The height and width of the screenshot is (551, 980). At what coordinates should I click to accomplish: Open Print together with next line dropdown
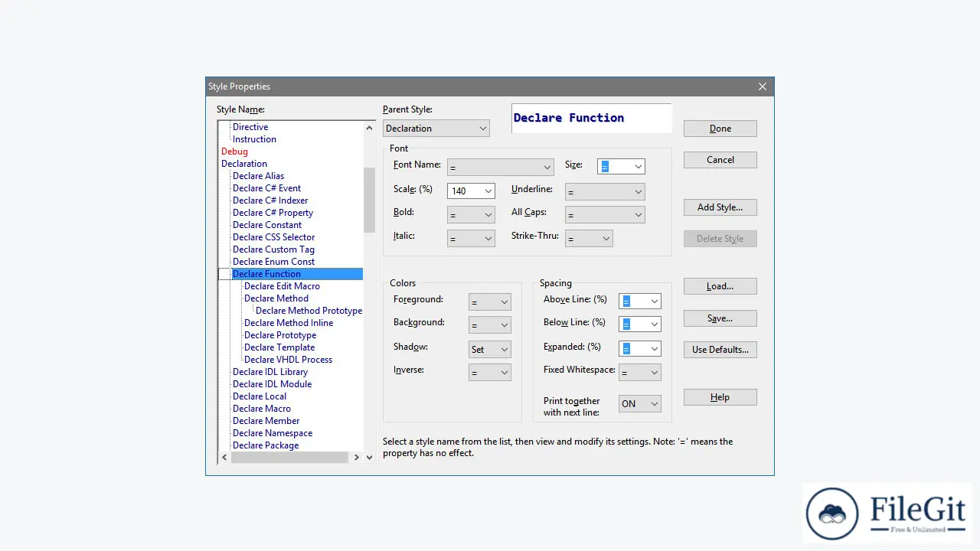coord(639,404)
